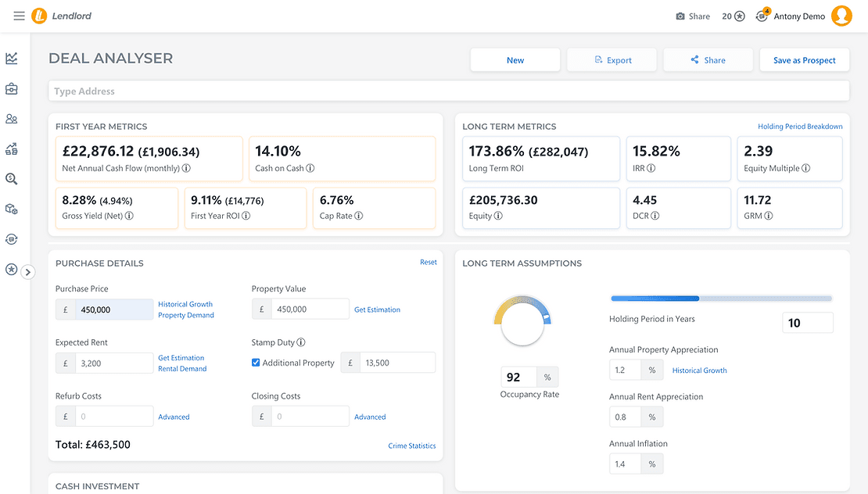Open the portfolio briefcase icon in sidebar
This screenshot has width=868, height=494.
[x=12, y=88]
